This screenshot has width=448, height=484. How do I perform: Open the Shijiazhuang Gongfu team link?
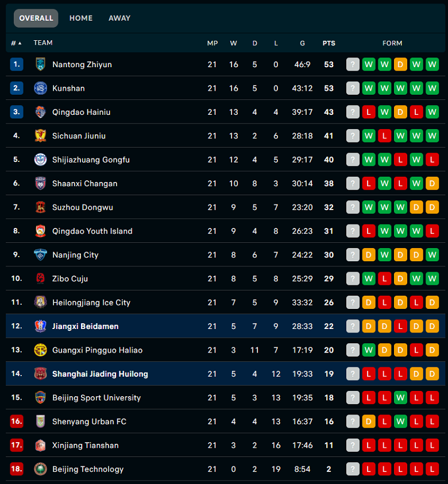click(91, 160)
